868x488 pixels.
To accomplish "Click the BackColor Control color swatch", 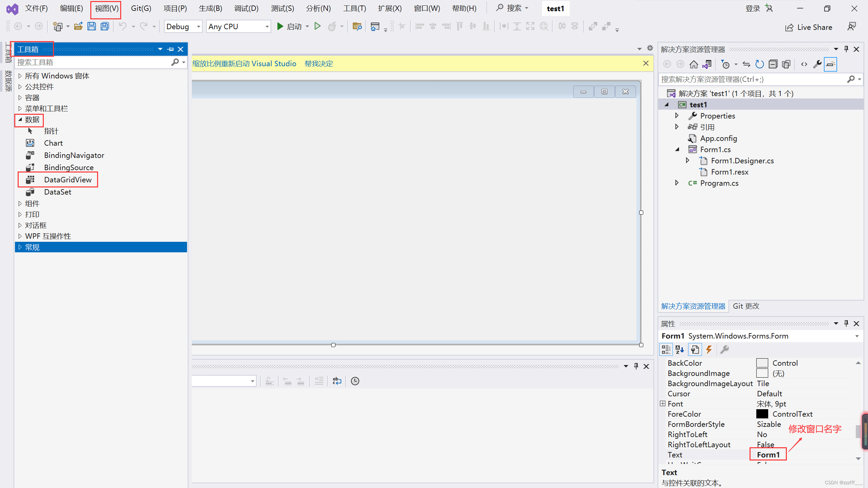I will [762, 363].
